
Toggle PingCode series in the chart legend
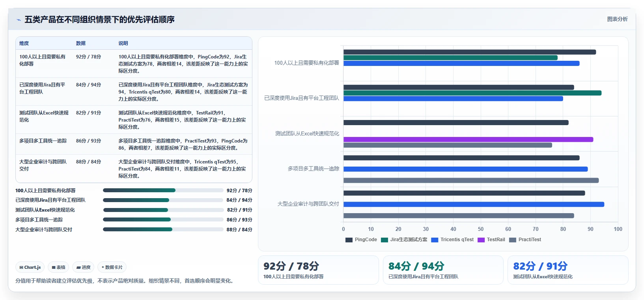pyautogui.click(x=361, y=240)
